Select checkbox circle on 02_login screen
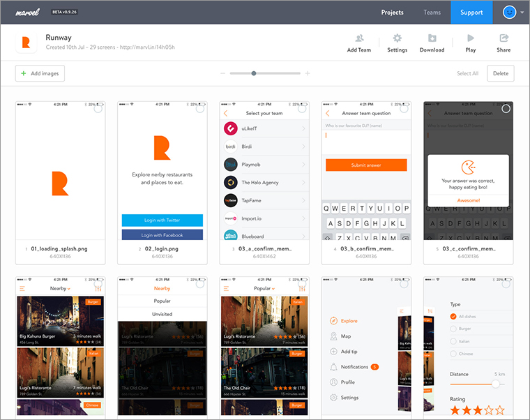The height and width of the screenshot is (420, 530). click(x=200, y=109)
